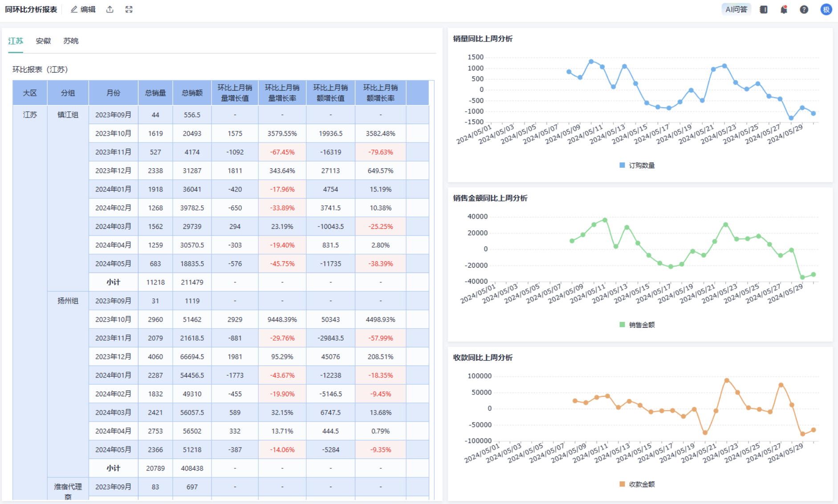Screen dimensions: 838x504
Task: Click the 订购数量 blue legend swatch
Action: pos(622,165)
